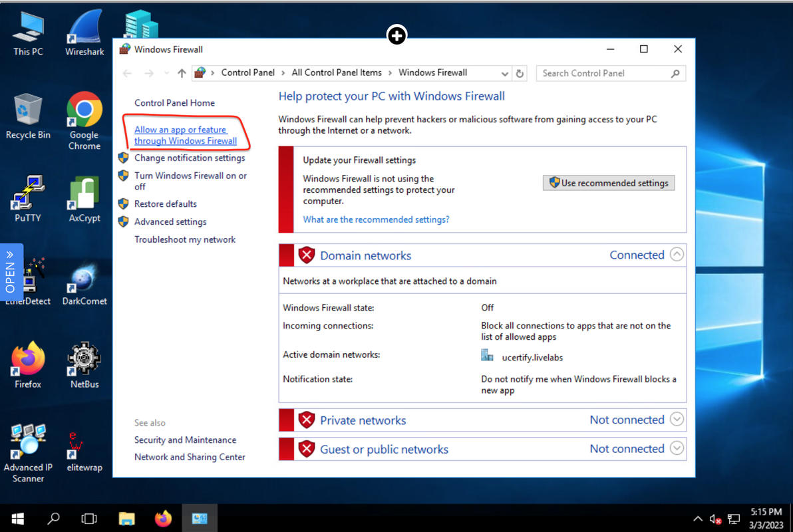Show hidden system tray icons

tap(698, 519)
